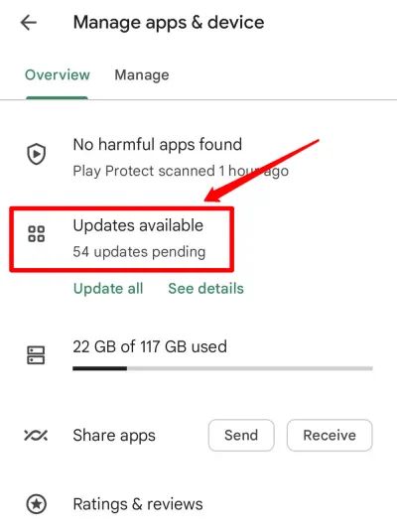Screen dimensions: 397x532
Task: Tap the Receive button
Action: (x=330, y=435)
